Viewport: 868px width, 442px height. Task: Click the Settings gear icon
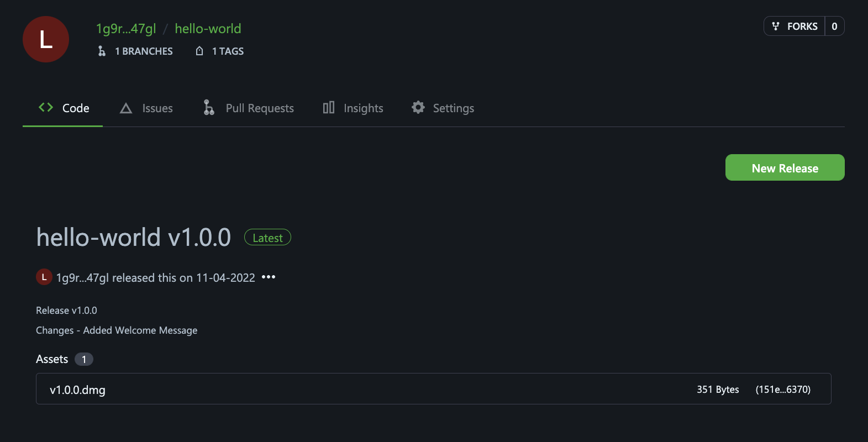coord(418,107)
